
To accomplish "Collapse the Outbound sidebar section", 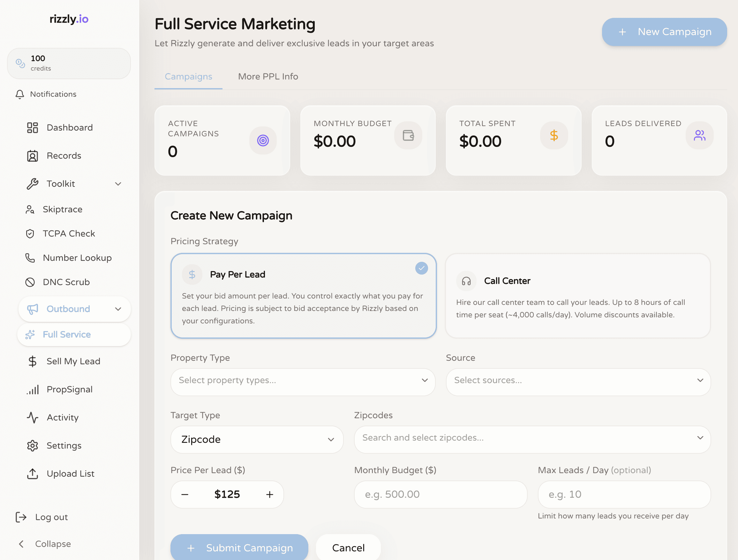I will point(118,309).
